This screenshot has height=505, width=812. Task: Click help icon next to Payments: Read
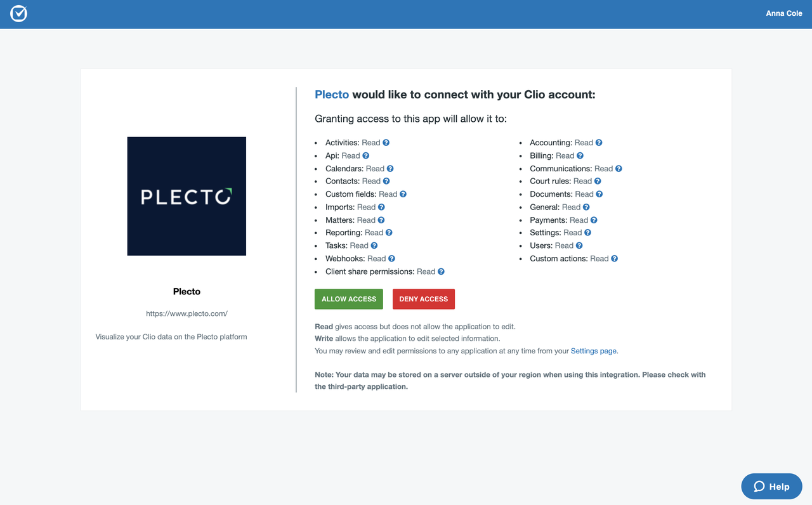coord(594,220)
